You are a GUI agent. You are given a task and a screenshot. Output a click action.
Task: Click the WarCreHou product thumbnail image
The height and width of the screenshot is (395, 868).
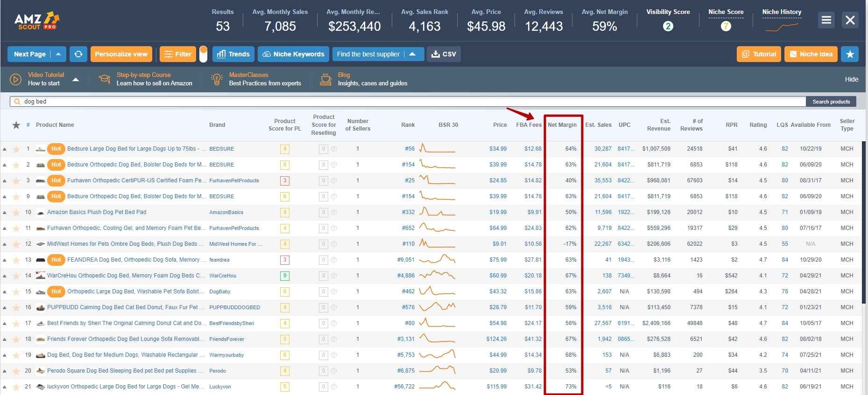pos(41,276)
